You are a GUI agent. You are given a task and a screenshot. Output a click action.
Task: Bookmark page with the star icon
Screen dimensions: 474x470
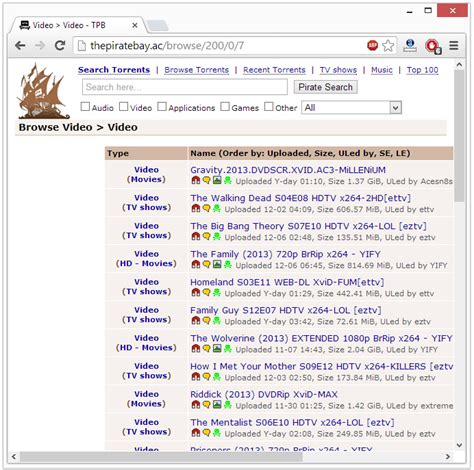point(388,45)
